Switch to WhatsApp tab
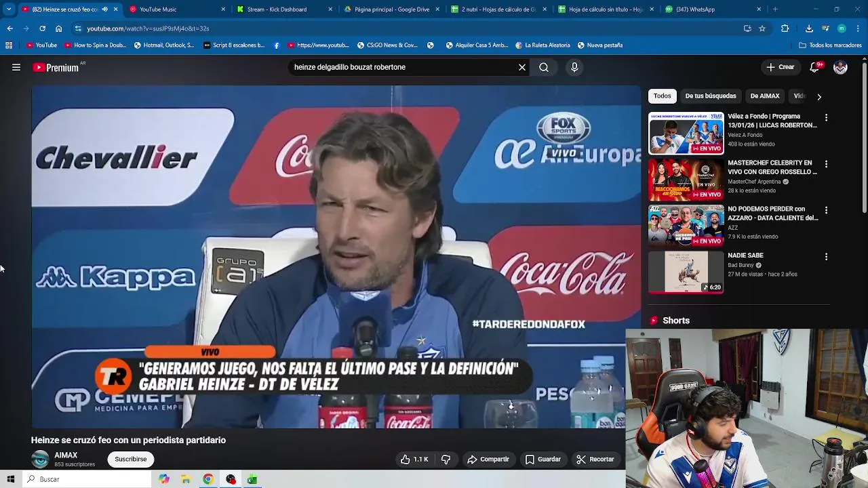The width and height of the screenshot is (868, 488). click(x=713, y=9)
